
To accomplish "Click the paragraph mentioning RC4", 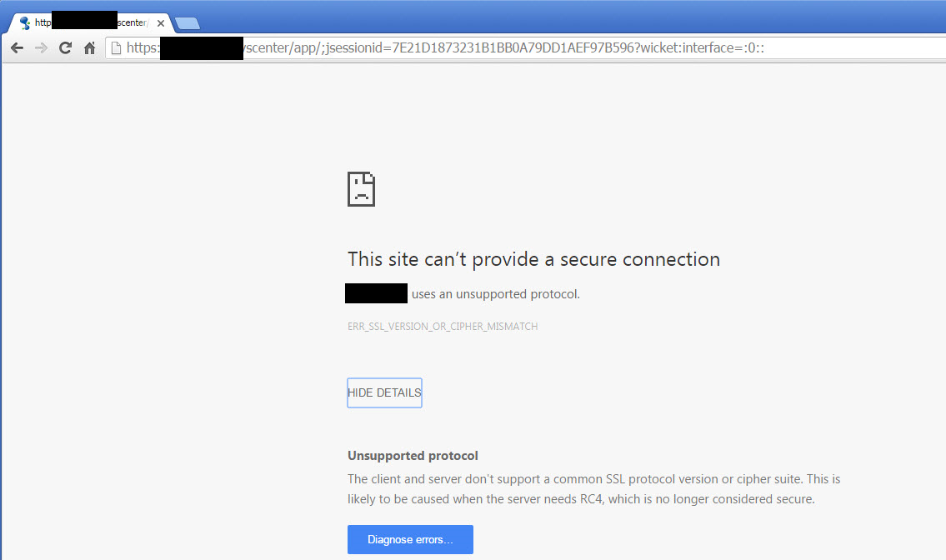I will 593,489.
